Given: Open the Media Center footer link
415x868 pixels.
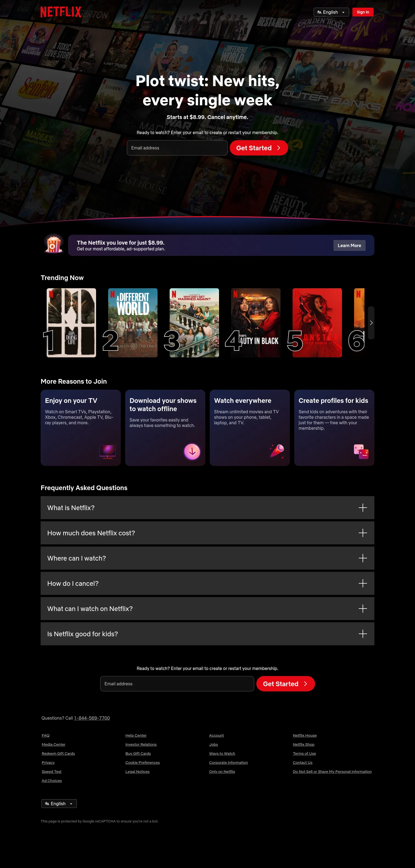Looking at the screenshot, I should (54, 744).
